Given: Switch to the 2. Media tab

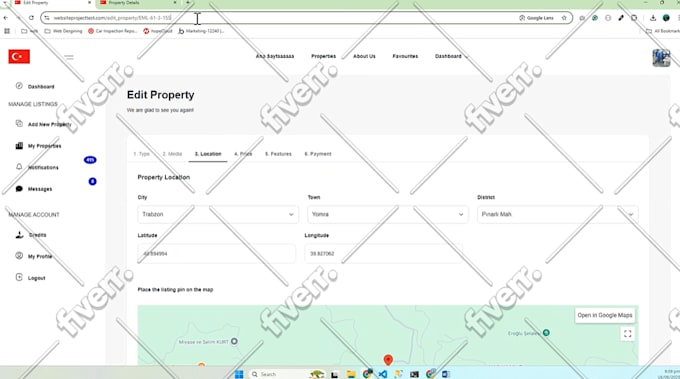Looking at the screenshot, I should pos(172,154).
